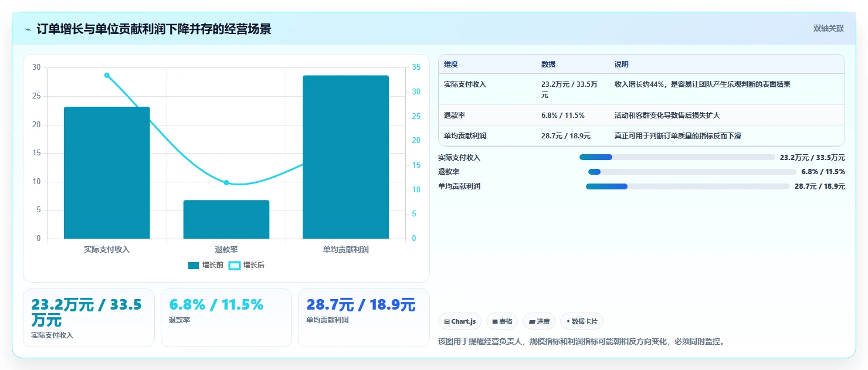Click the line point above 实际支付收入 bar
The image size is (868, 370).
click(107, 75)
